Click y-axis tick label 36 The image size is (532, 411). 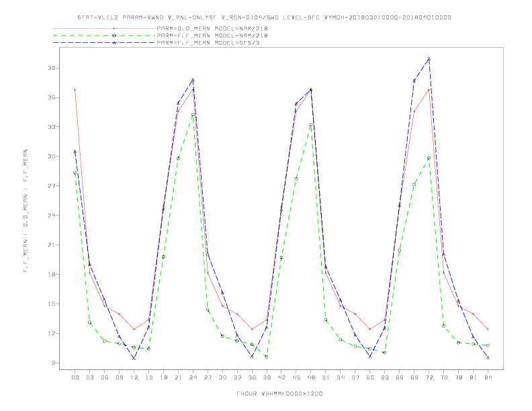pos(51,97)
